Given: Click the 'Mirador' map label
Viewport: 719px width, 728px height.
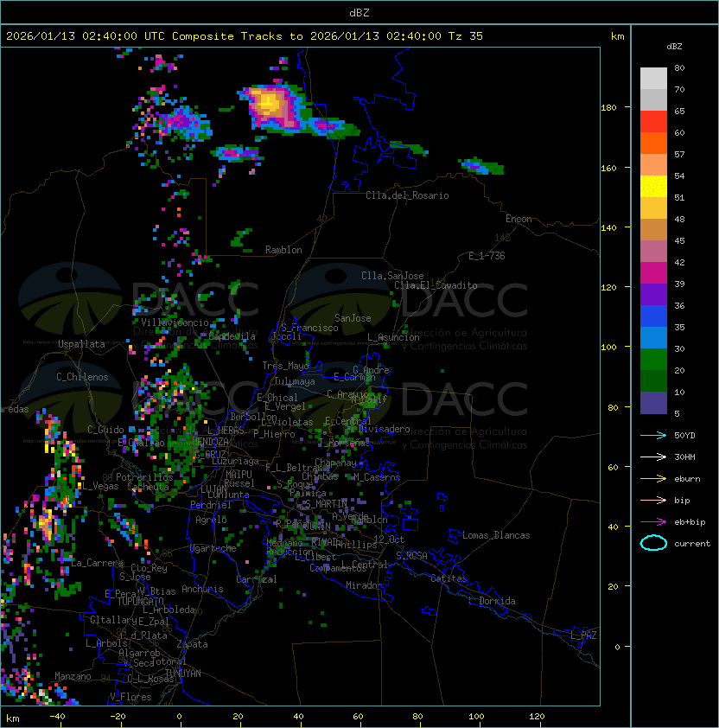Looking at the screenshot, I should click(365, 585).
